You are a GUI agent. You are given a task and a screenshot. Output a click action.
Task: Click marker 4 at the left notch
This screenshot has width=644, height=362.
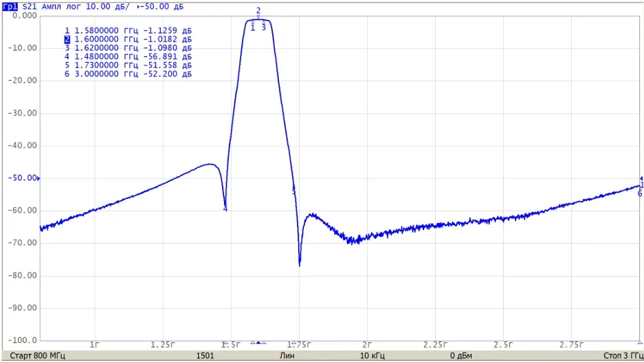(x=225, y=208)
